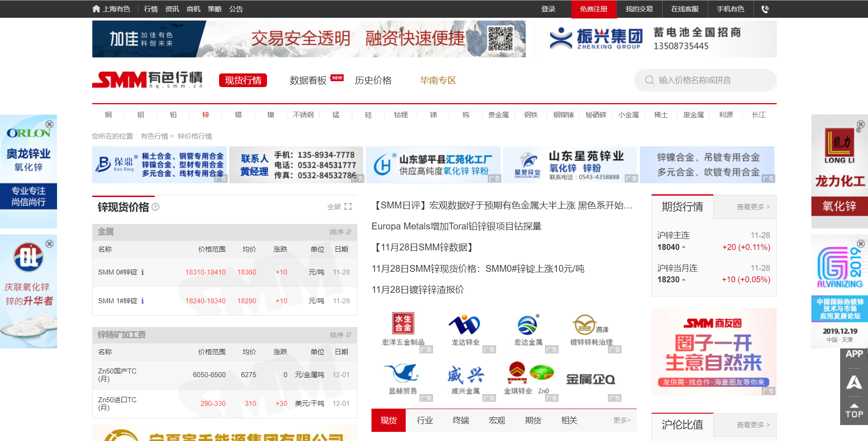This screenshot has width=868, height=441.
Task: Select 锌 metal category
Action: point(206,114)
